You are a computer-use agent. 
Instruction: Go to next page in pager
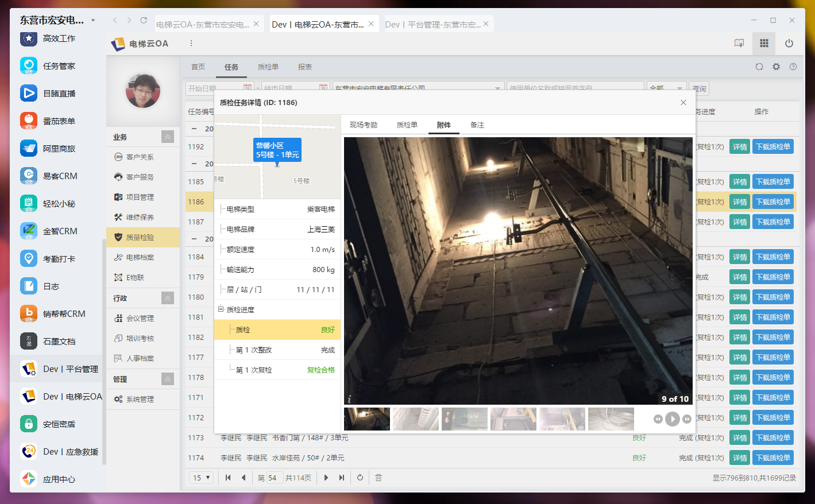[x=326, y=478]
